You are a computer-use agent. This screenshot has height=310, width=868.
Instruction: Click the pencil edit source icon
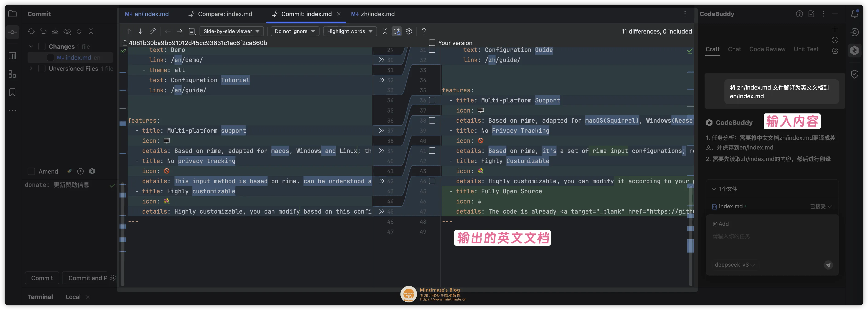153,31
